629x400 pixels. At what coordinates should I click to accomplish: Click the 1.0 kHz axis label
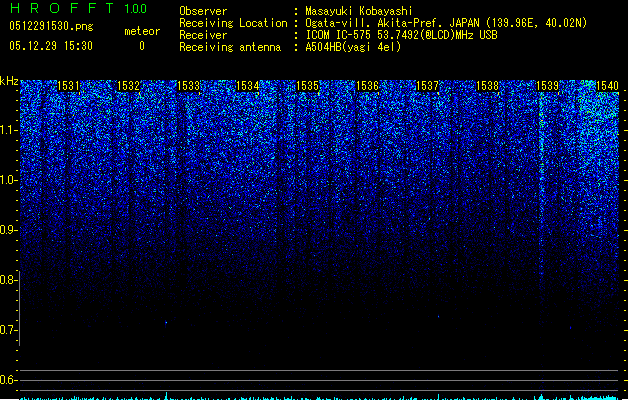[x=8, y=180]
